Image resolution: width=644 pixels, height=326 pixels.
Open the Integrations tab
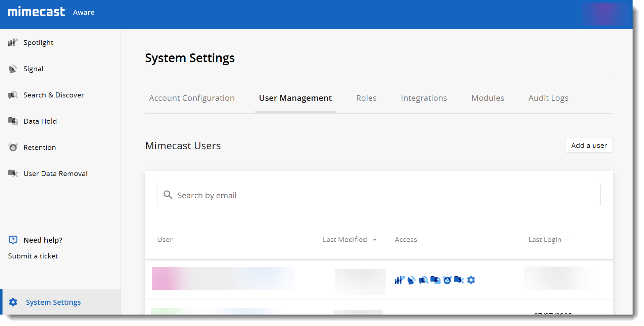(x=424, y=98)
